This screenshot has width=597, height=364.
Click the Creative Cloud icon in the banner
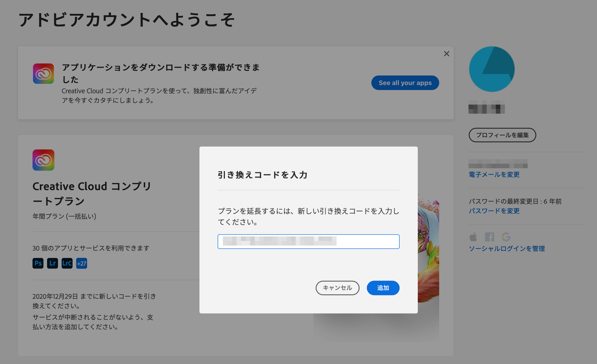[x=43, y=74]
